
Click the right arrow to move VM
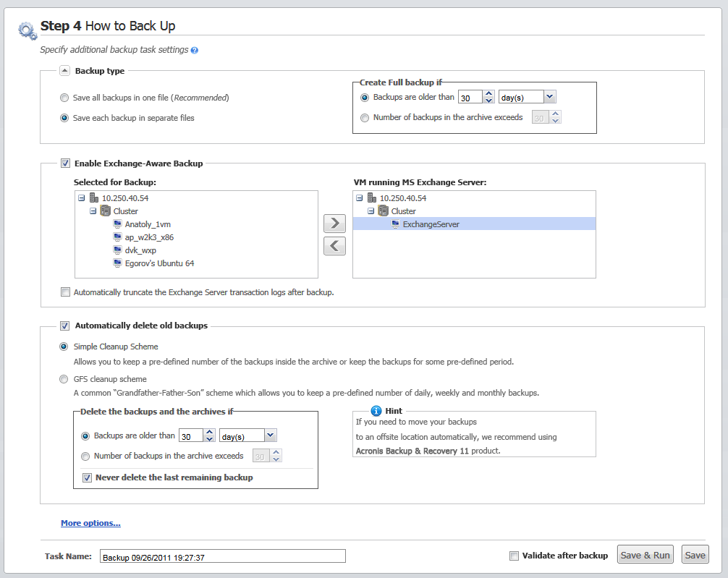(x=334, y=223)
